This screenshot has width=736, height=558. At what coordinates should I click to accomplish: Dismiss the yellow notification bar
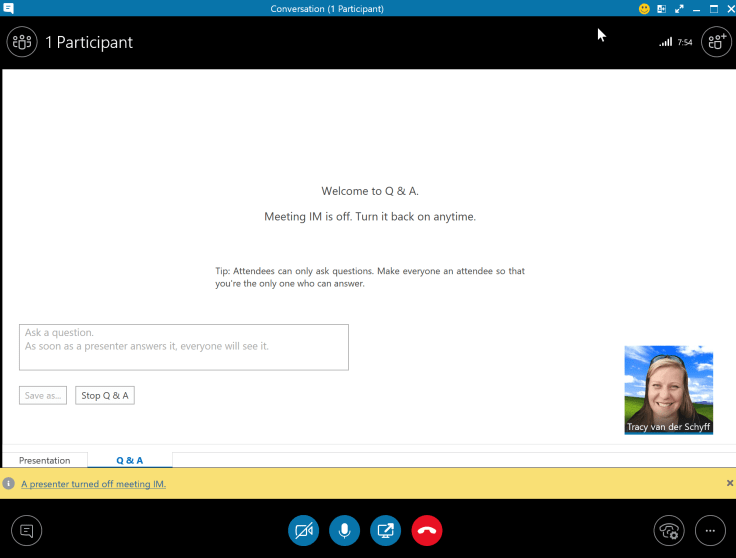click(729, 483)
